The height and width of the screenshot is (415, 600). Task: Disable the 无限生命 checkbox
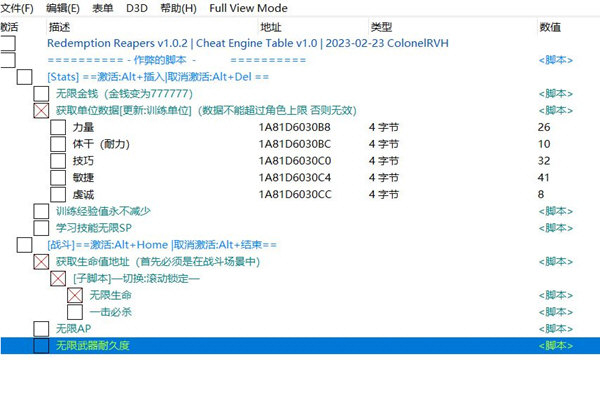click(x=75, y=295)
